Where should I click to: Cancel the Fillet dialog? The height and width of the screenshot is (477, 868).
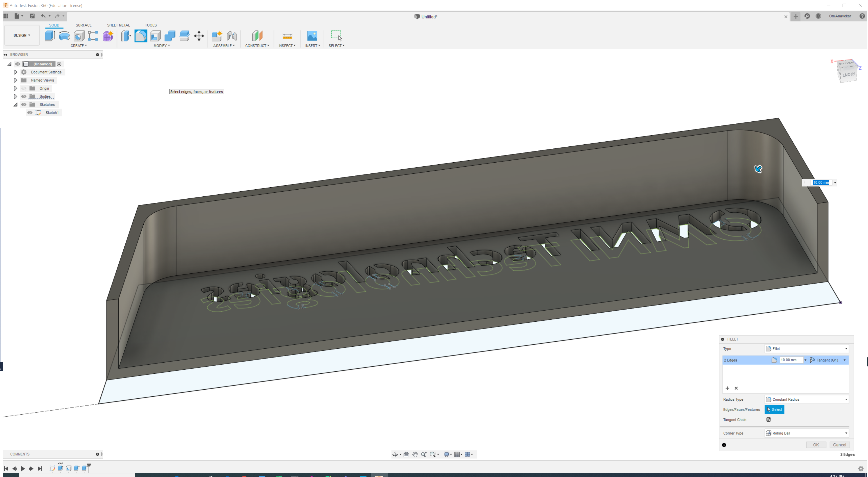coord(839,445)
